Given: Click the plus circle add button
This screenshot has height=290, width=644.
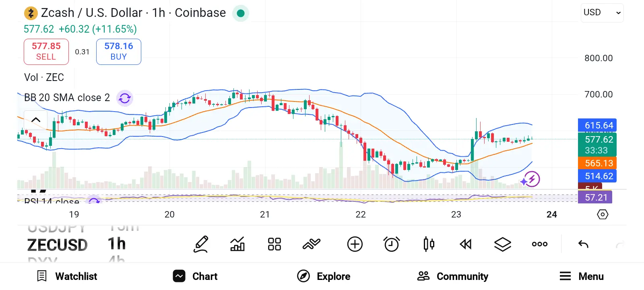Looking at the screenshot, I should (x=355, y=244).
